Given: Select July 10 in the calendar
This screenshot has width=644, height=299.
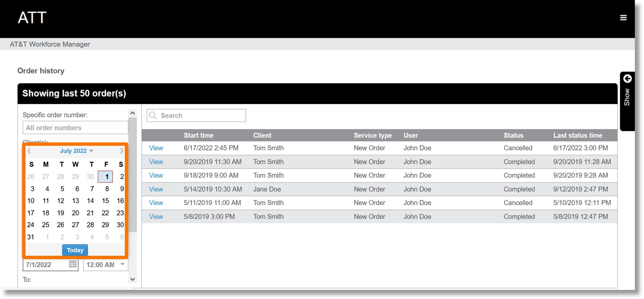Looking at the screenshot, I should coord(31,201).
